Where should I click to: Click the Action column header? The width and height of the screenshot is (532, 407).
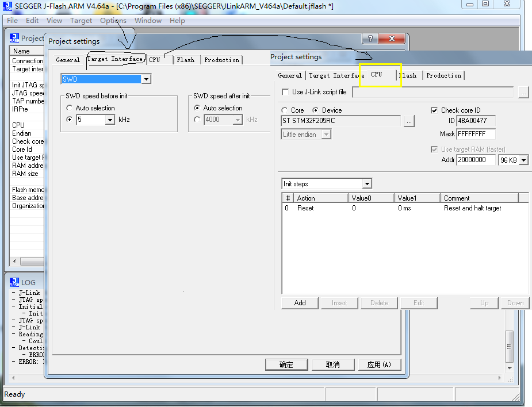tap(321, 198)
